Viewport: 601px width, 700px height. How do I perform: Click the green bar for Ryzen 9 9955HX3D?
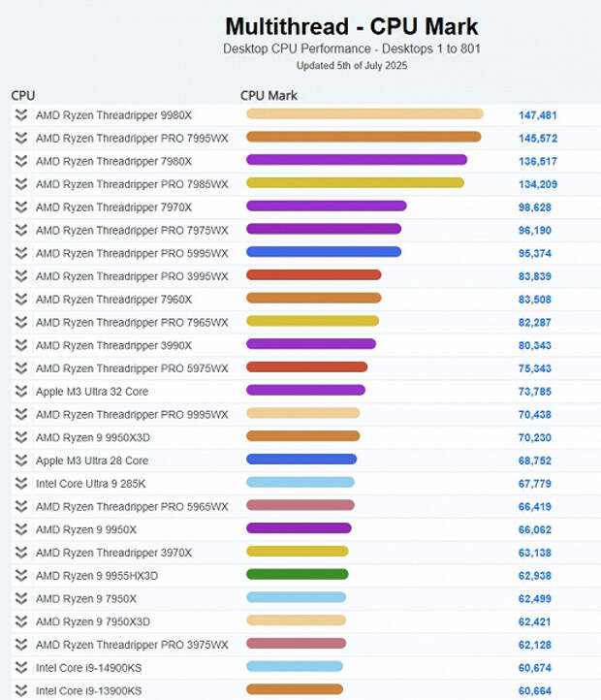pyautogui.click(x=298, y=574)
